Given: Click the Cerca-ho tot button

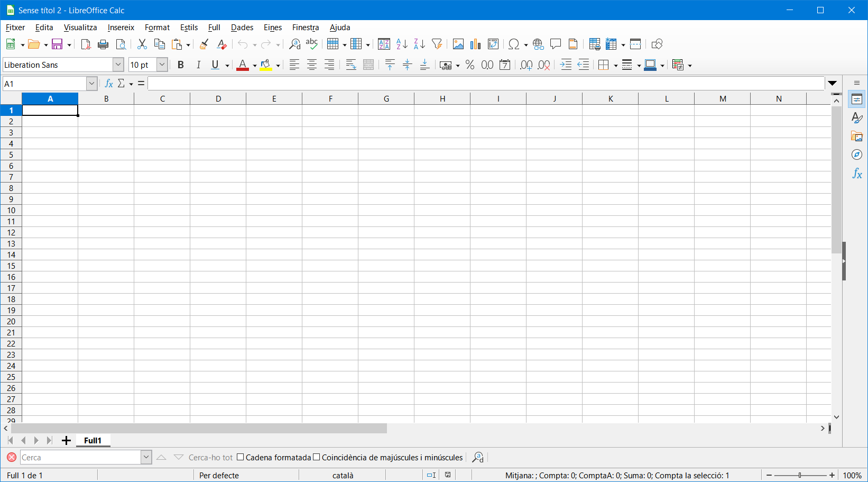Looking at the screenshot, I should pos(210,458).
